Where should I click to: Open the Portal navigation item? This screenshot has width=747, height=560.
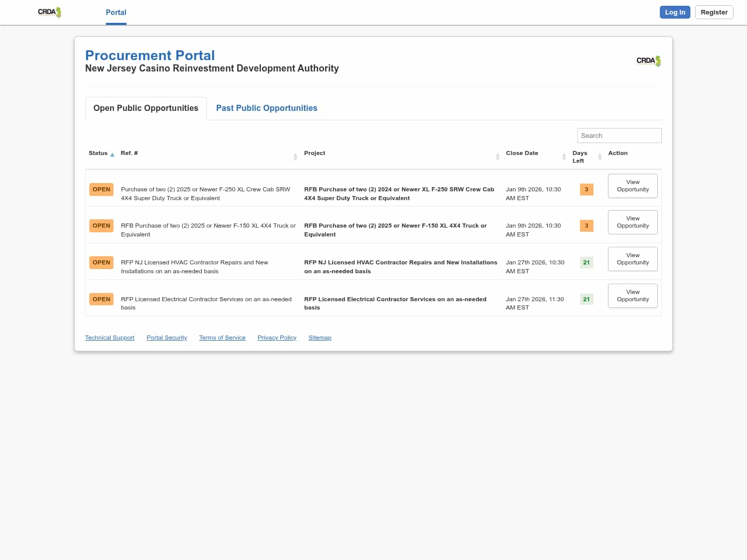tap(116, 12)
